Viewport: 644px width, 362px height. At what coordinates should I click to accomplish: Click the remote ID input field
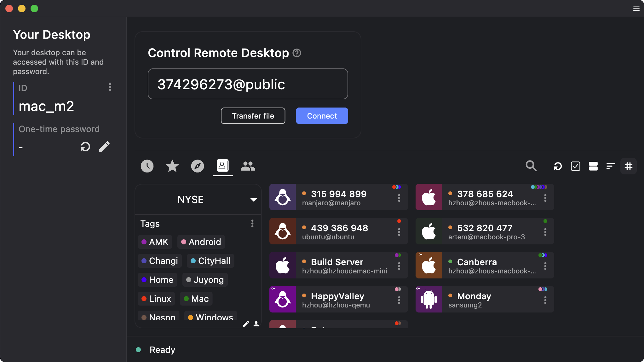pyautogui.click(x=248, y=84)
